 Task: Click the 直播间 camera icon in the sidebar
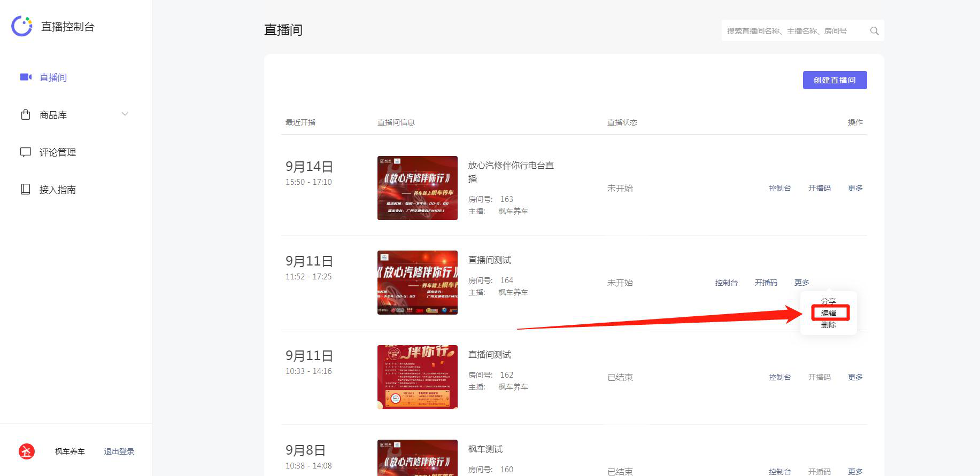coord(26,77)
